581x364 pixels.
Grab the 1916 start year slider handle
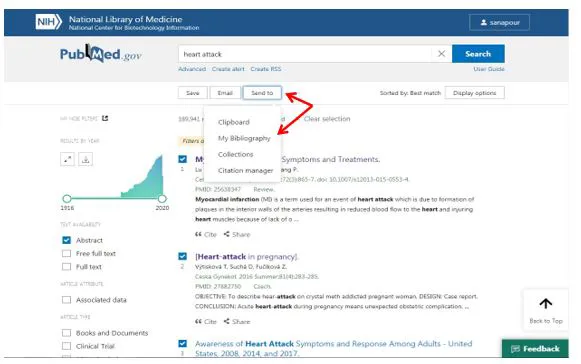pyautogui.click(x=67, y=198)
